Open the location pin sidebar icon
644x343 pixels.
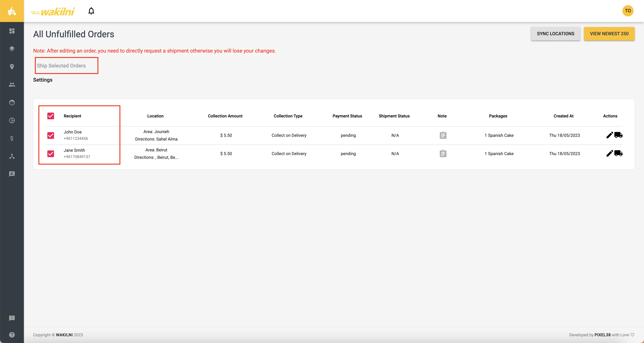pos(12,67)
